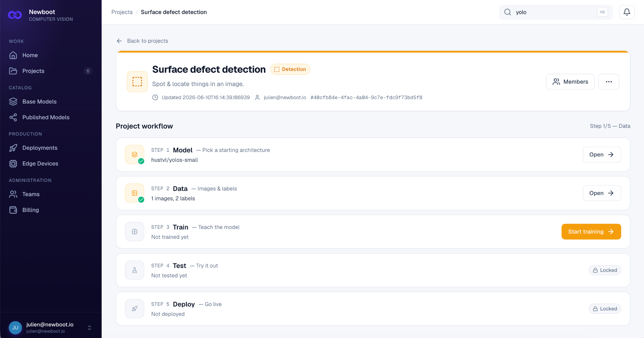This screenshot has height=338, width=644.
Task: Click the hustvl/yolos-small model name
Action: (174, 160)
